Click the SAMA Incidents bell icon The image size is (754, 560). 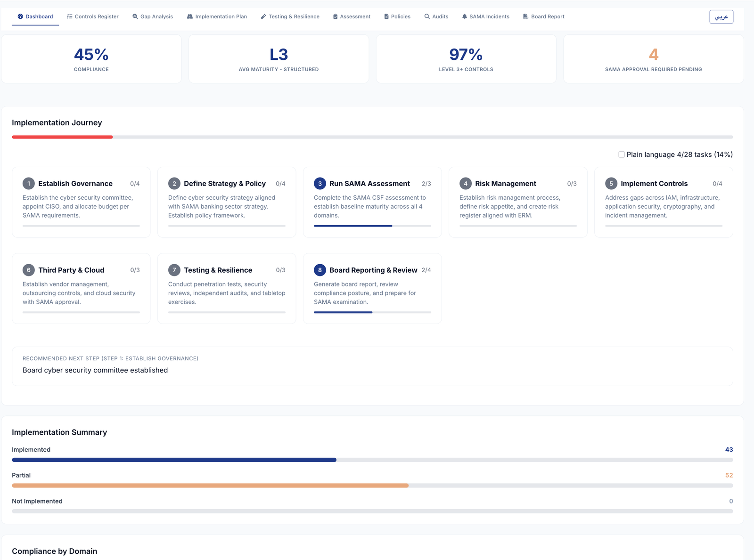(465, 16)
